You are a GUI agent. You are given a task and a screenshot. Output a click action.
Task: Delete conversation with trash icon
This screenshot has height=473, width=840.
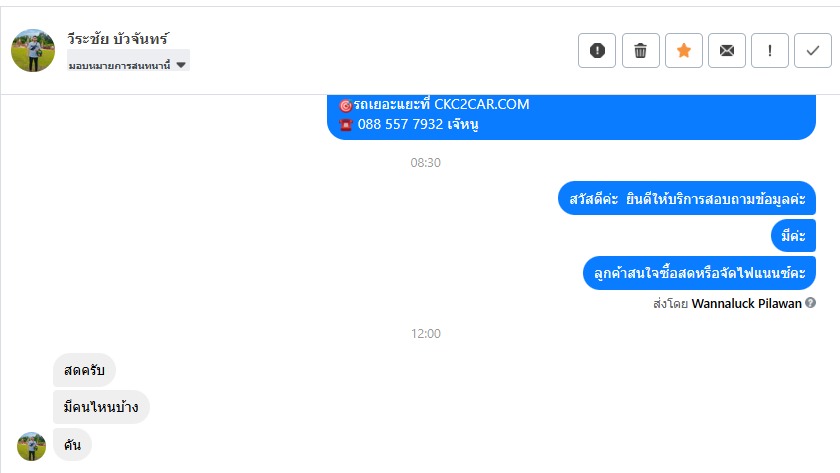click(x=641, y=50)
